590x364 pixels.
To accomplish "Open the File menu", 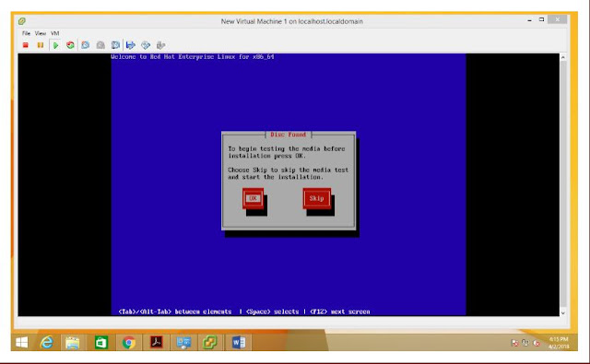I will [26, 33].
